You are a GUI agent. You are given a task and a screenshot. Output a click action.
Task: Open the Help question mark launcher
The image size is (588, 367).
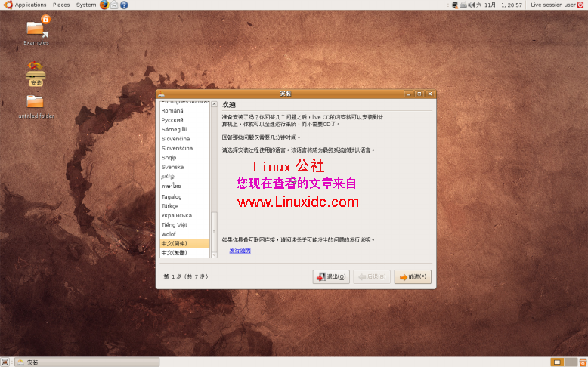coord(124,5)
